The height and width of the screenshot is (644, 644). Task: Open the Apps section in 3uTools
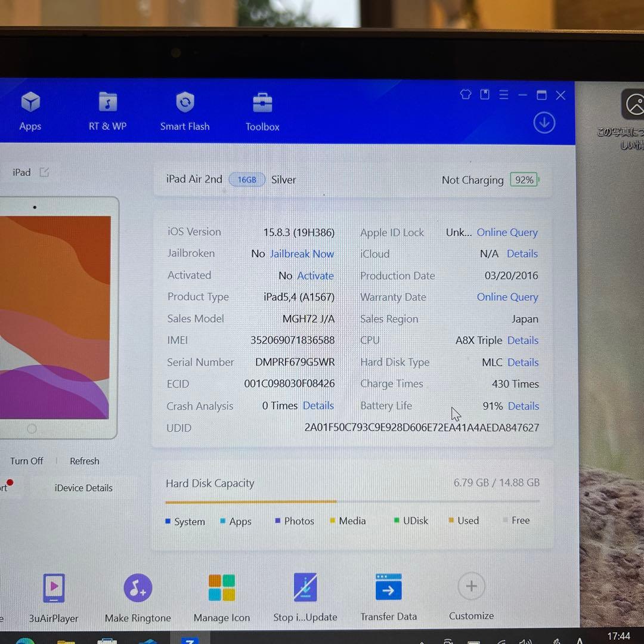30,110
